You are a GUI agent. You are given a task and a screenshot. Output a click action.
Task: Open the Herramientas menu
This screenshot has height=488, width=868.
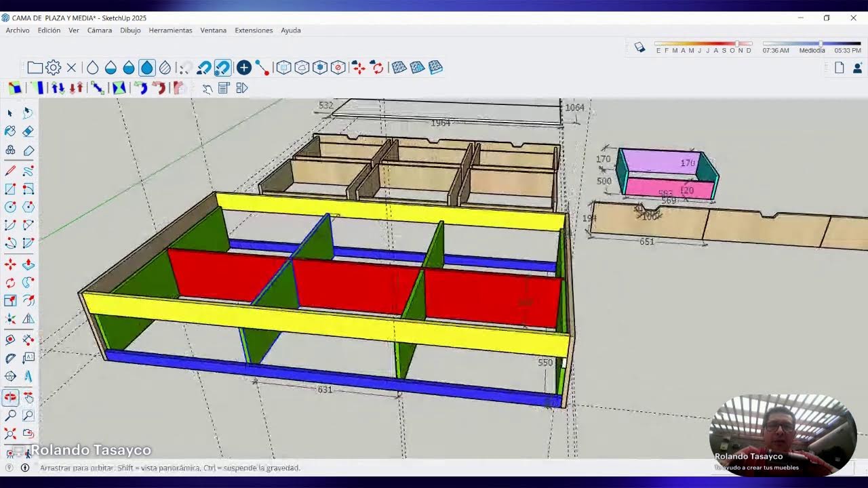[170, 30]
